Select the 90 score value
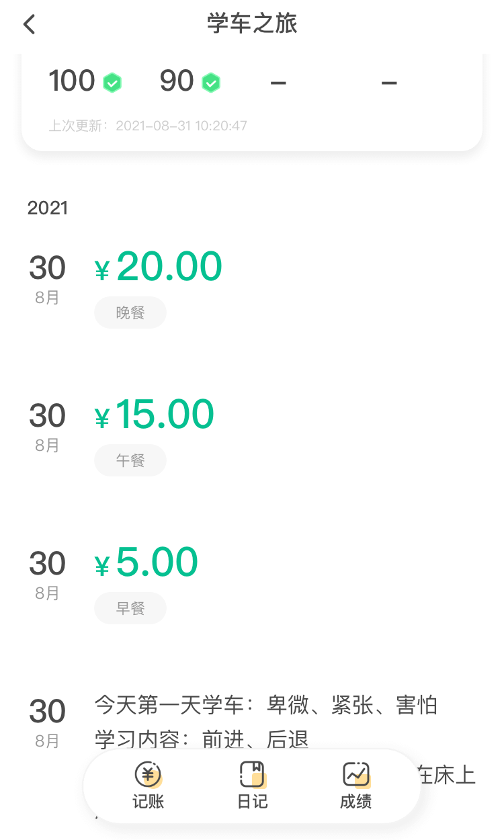This screenshot has width=504, height=840. (177, 81)
